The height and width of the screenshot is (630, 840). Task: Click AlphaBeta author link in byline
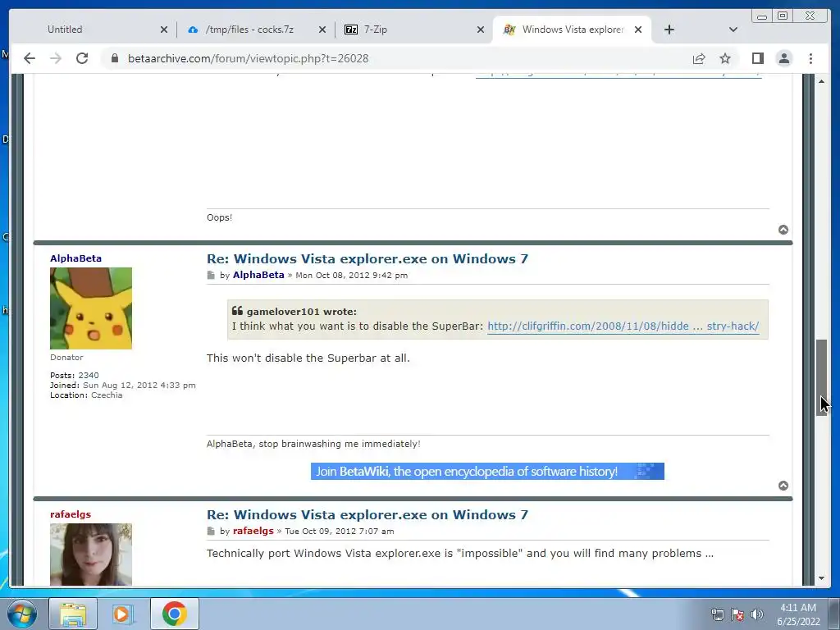point(258,275)
